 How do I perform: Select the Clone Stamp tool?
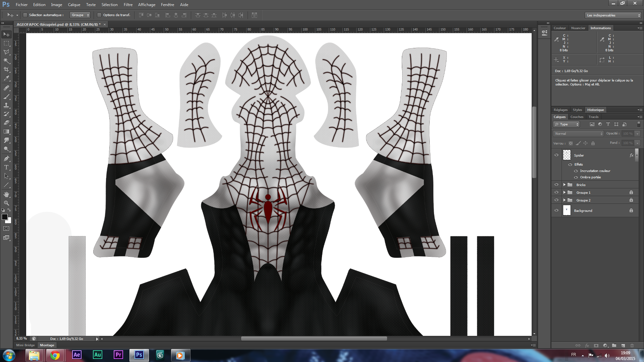pyautogui.click(x=6, y=105)
